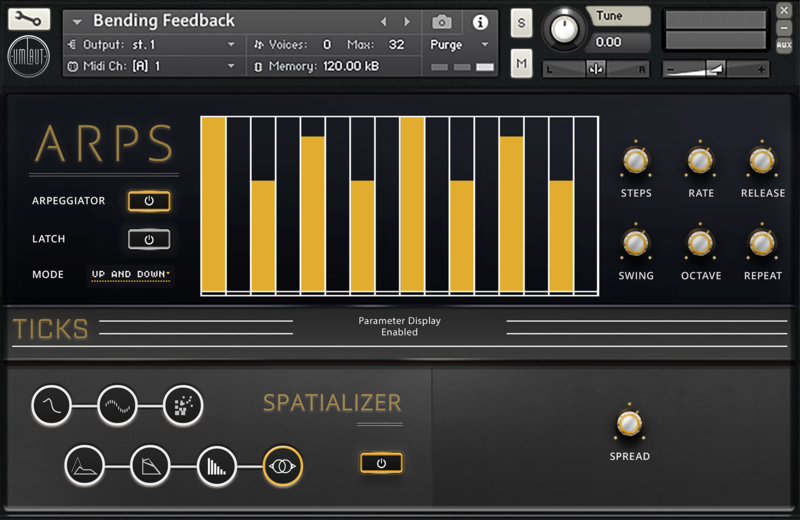Click the first arpeggiator step bar

click(214, 204)
